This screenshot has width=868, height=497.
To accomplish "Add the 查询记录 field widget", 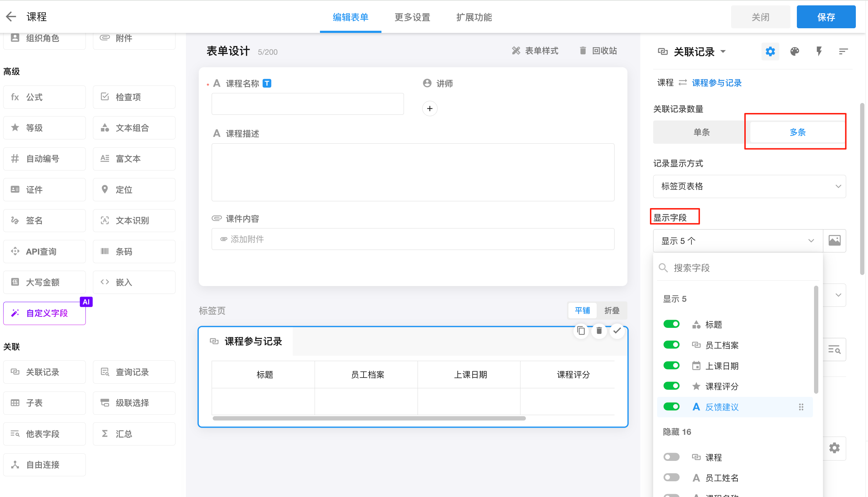I will tap(134, 372).
